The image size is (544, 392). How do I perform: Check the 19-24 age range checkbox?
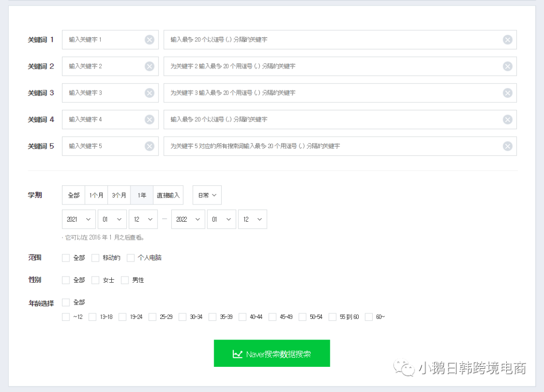click(x=122, y=316)
